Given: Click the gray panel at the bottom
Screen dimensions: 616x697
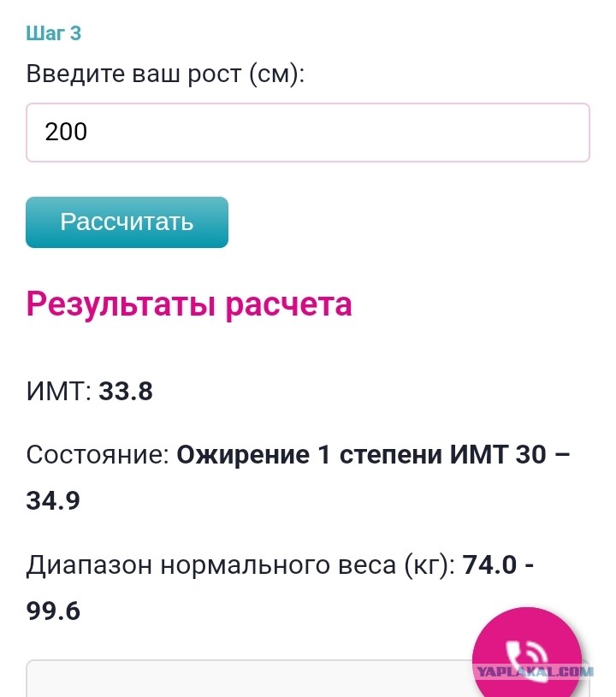Looking at the screenshot, I should (249, 679).
